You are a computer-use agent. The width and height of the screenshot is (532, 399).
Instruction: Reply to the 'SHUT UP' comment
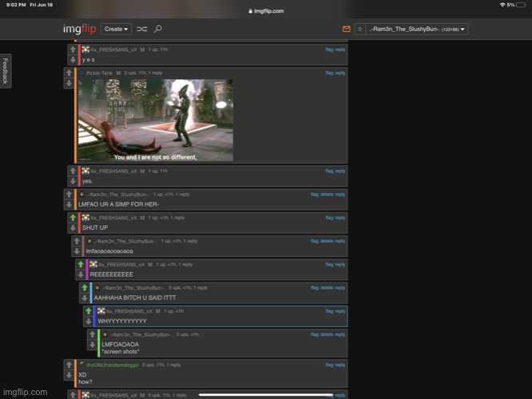(x=340, y=218)
